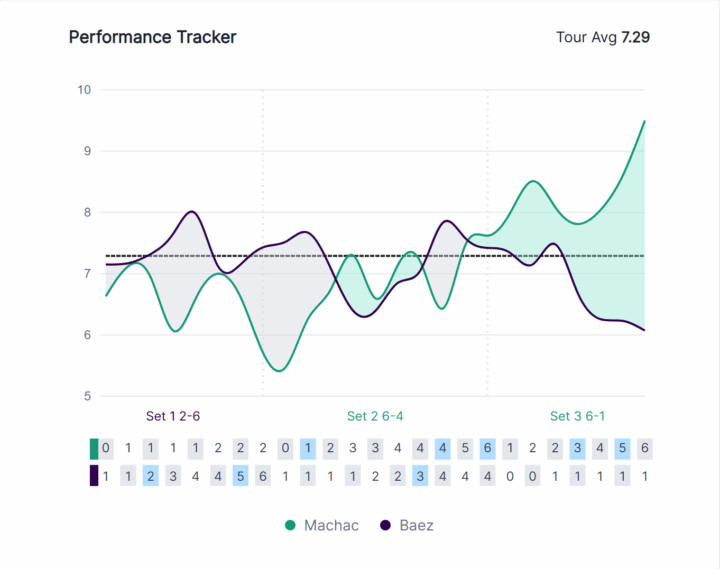Click the final 6 in Machac's row
This screenshot has width=720, height=569.
point(645,448)
